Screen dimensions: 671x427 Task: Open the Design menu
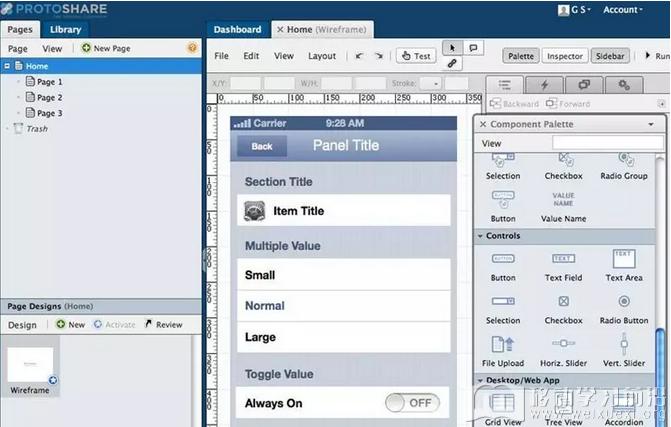tap(22, 325)
